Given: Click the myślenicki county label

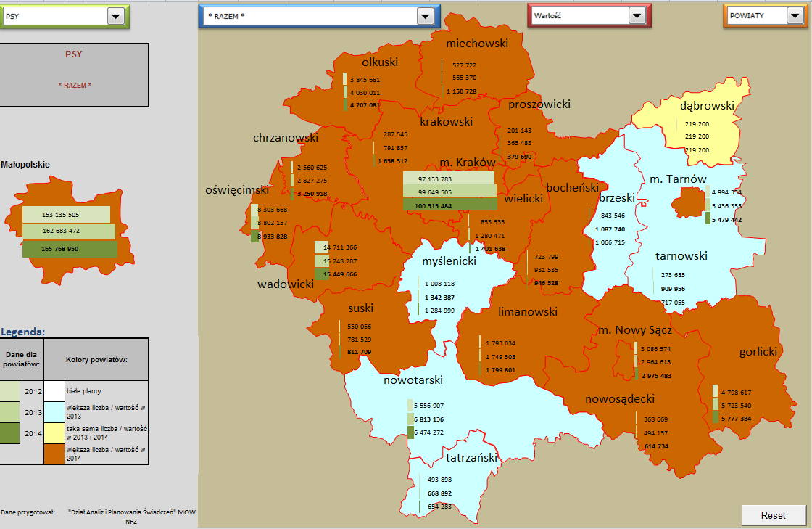Looking at the screenshot, I should [x=449, y=261].
